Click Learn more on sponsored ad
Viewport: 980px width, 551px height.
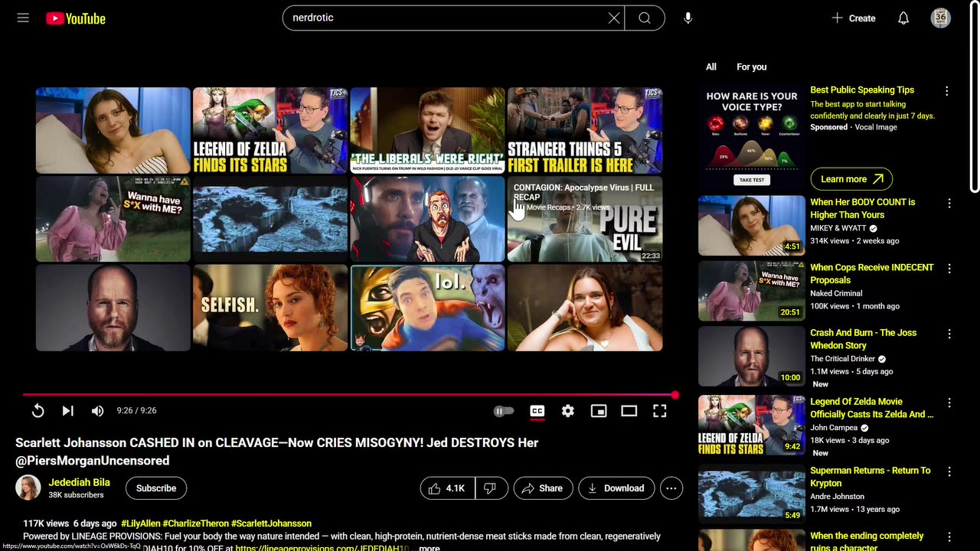pos(851,179)
